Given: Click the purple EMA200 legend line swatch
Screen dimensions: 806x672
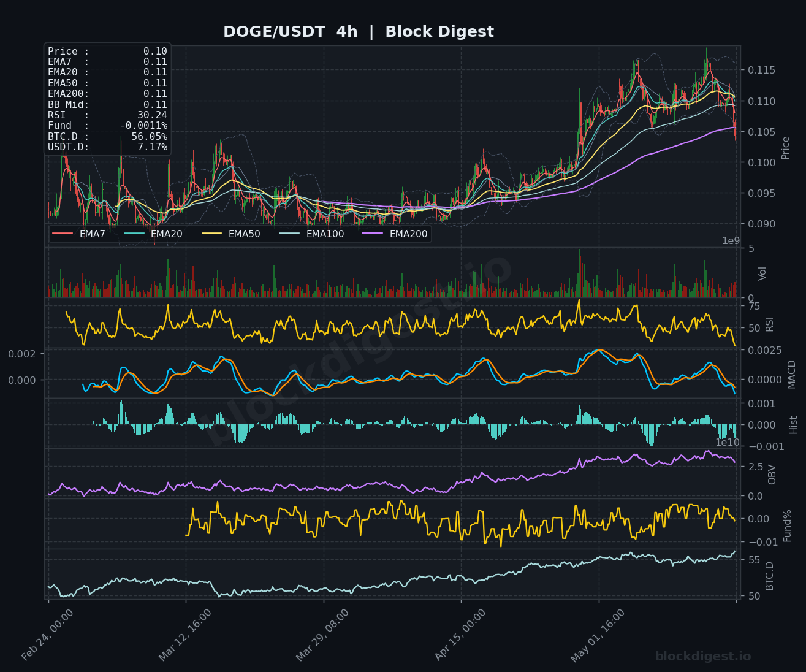Looking at the screenshot, I should [x=373, y=234].
